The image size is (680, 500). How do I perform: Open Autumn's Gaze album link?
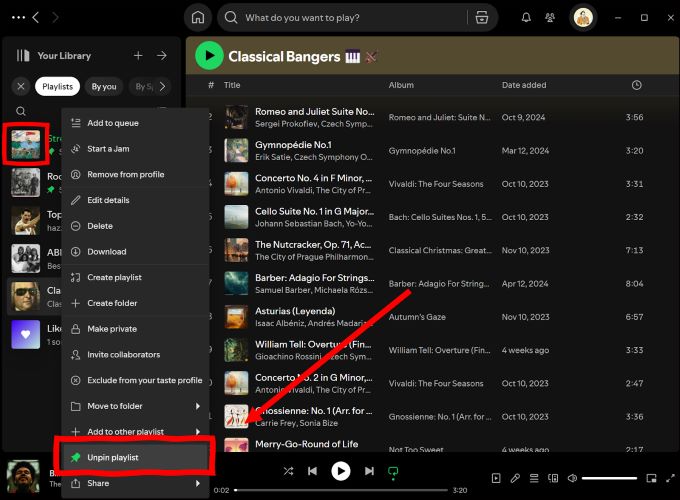417,317
